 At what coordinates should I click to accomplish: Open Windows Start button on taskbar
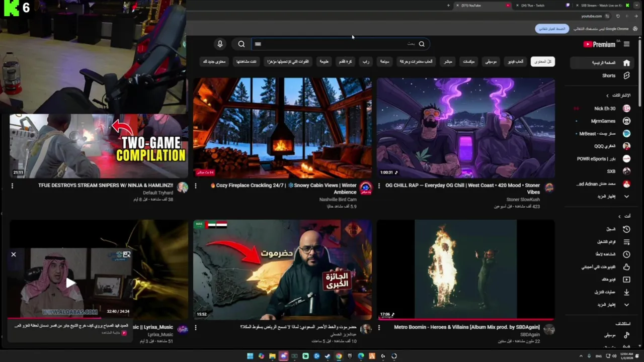tap(250, 356)
